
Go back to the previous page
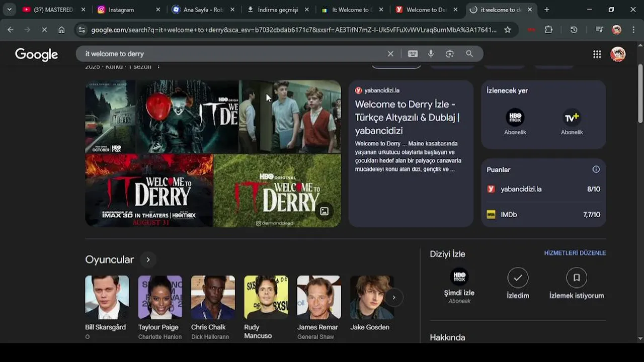[10, 30]
